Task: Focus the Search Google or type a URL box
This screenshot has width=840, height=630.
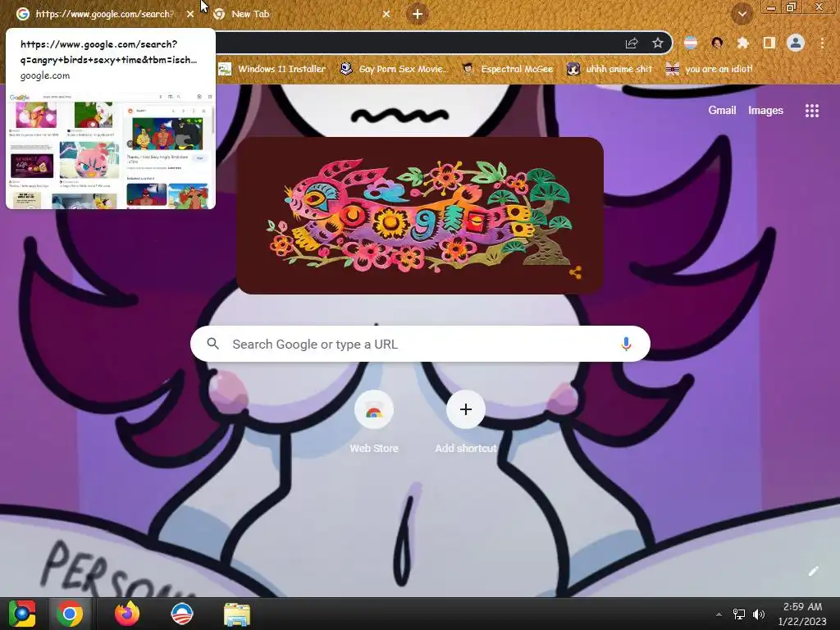Action: coord(420,344)
